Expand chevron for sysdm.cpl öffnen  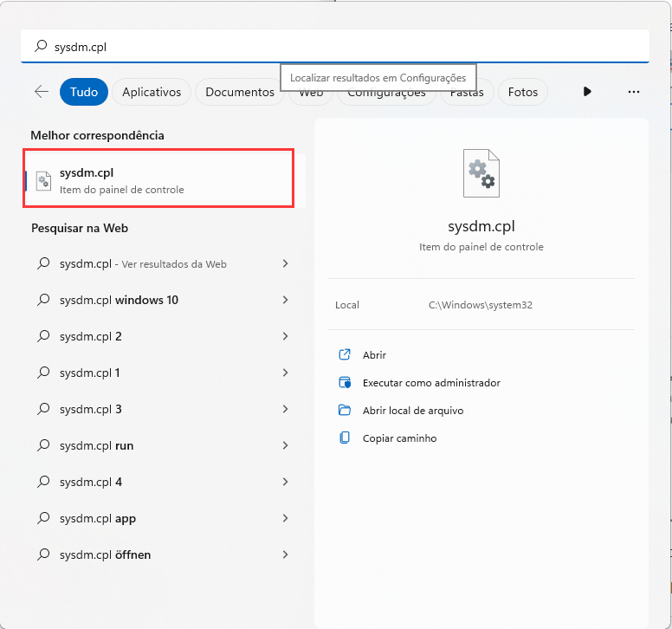pos(285,554)
